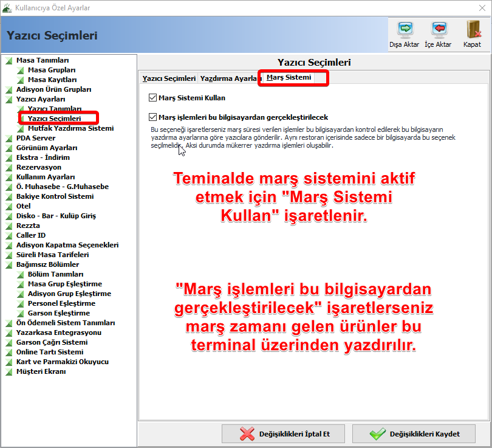Click the green icon beside Rezzta

pos(9,226)
